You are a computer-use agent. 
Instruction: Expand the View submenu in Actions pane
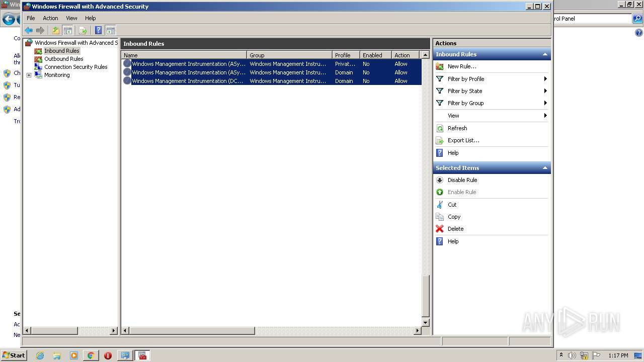(x=492, y=116)
